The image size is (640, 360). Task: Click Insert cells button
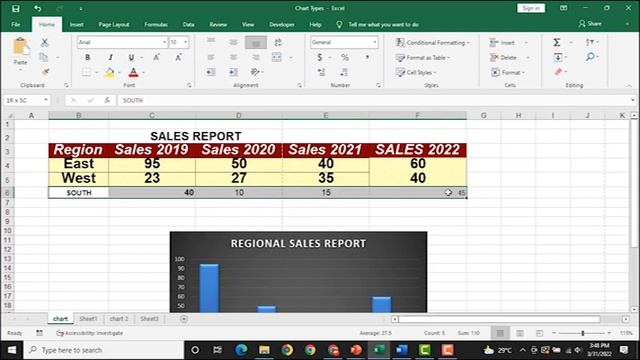pyautogui.click(x=503, y=42)
